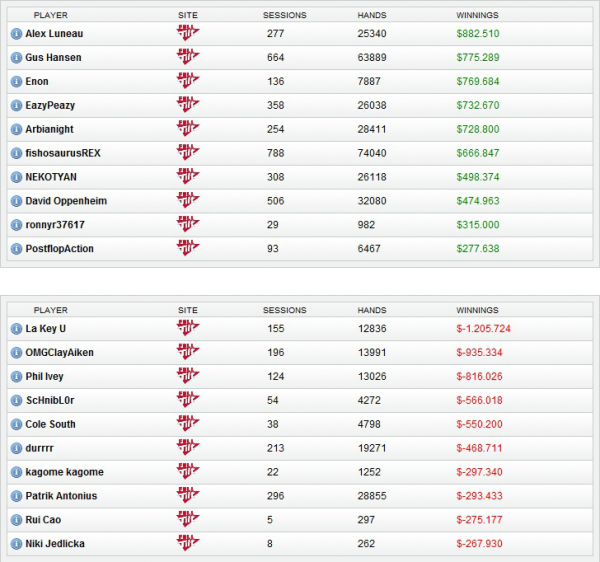
Task: Open info icon for Phil Ivey
Action: (16, 376)
